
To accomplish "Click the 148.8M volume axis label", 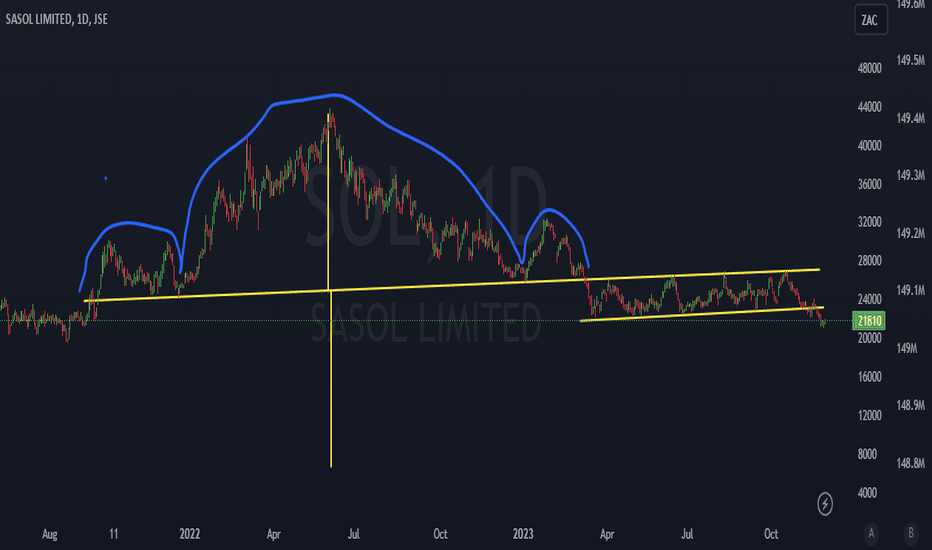I will tap(911, 463).
